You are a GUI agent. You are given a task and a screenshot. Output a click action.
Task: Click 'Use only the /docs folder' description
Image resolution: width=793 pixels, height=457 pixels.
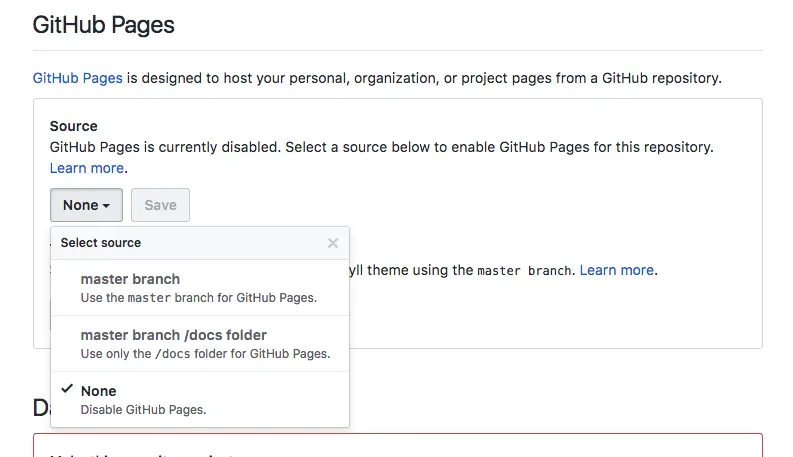pyautogui.click(x=205, y=354)
